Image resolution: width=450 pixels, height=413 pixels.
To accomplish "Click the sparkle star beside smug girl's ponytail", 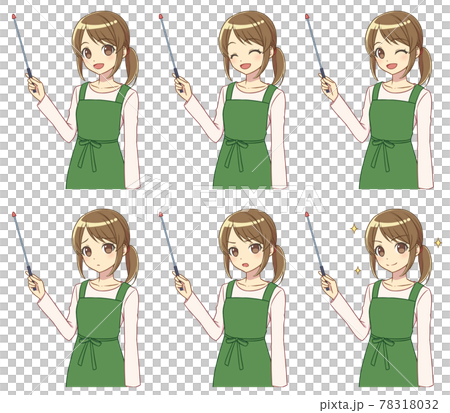I will [438, 243].
